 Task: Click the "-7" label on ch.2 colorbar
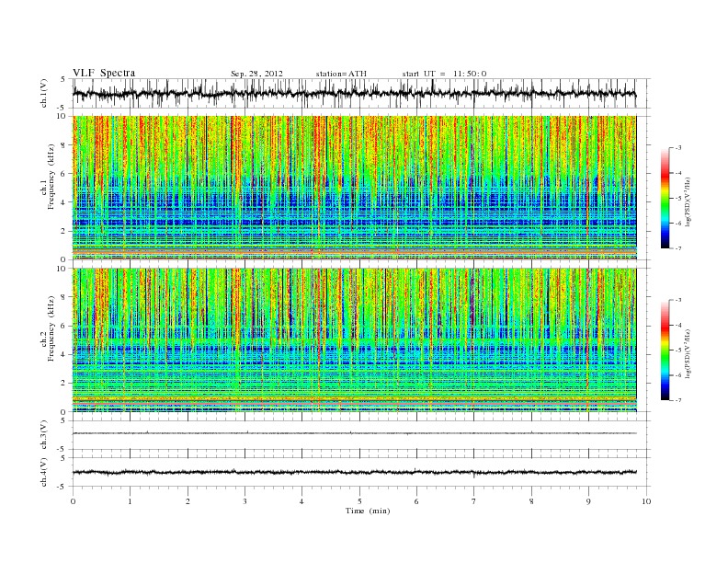677,400
